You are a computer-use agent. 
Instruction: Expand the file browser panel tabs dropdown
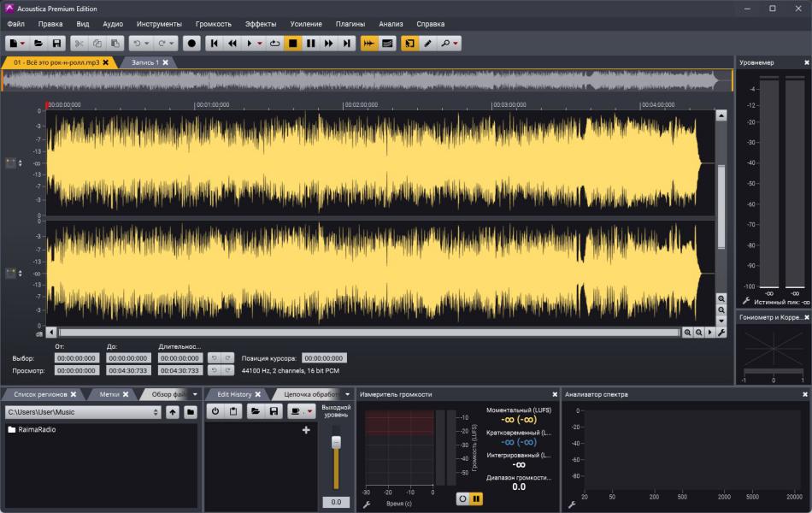click(x=195, y=394)
